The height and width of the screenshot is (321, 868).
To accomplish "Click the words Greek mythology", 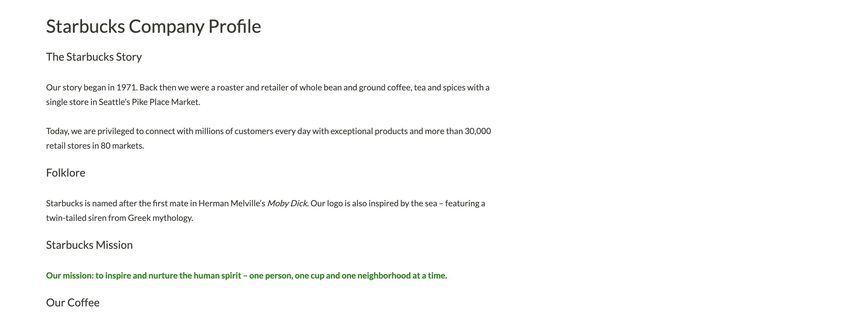I will coord(160,218).
